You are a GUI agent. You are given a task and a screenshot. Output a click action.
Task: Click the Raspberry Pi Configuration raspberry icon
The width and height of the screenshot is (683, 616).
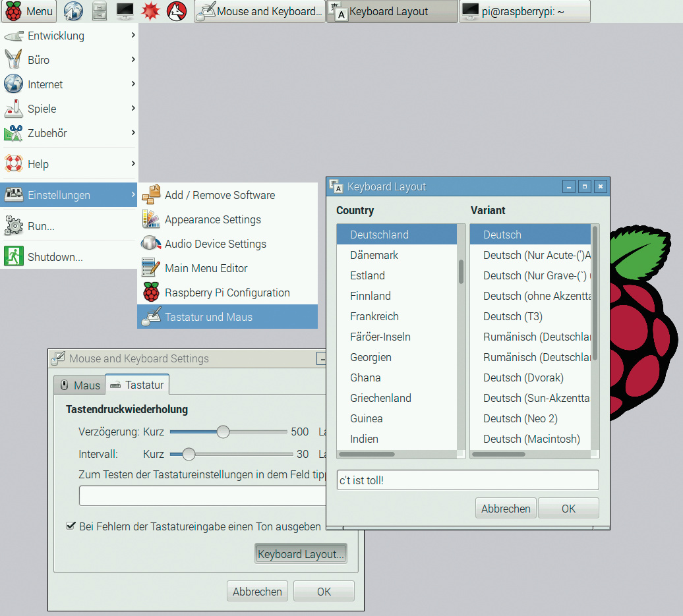151,292
